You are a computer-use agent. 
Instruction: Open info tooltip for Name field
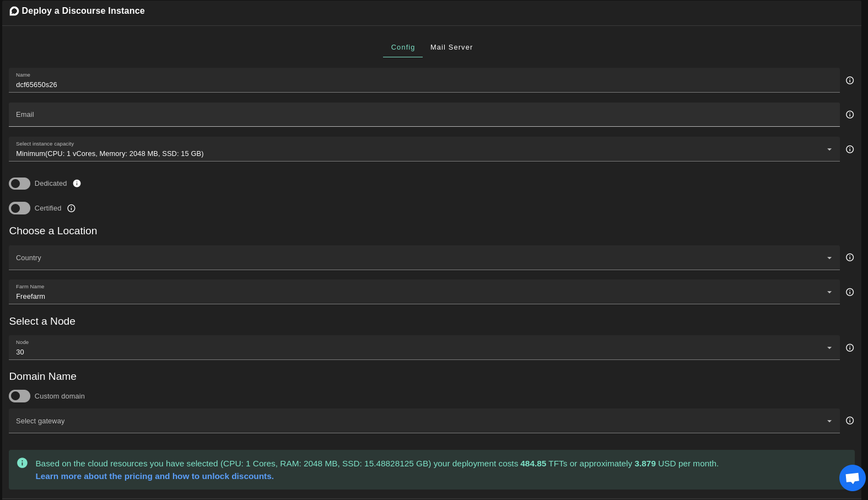point(850,80)
